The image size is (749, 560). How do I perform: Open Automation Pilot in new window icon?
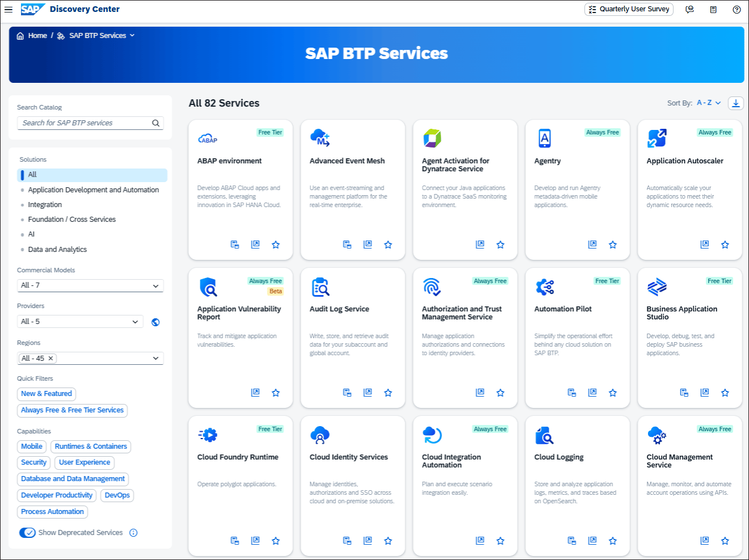(x=592, y=393)
